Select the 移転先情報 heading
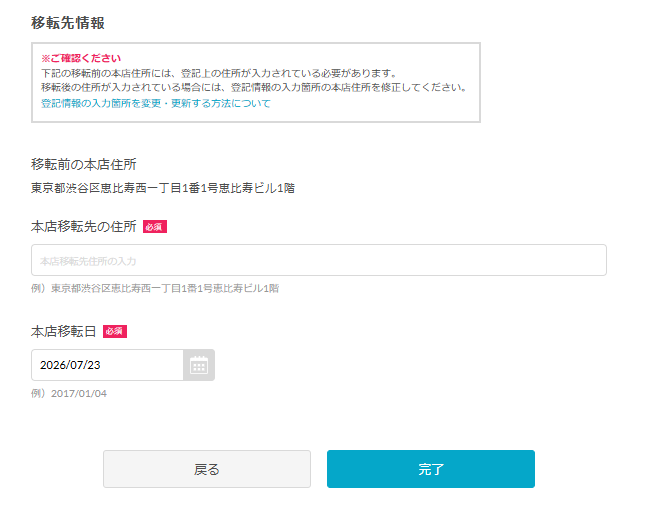 click(68, 23)
